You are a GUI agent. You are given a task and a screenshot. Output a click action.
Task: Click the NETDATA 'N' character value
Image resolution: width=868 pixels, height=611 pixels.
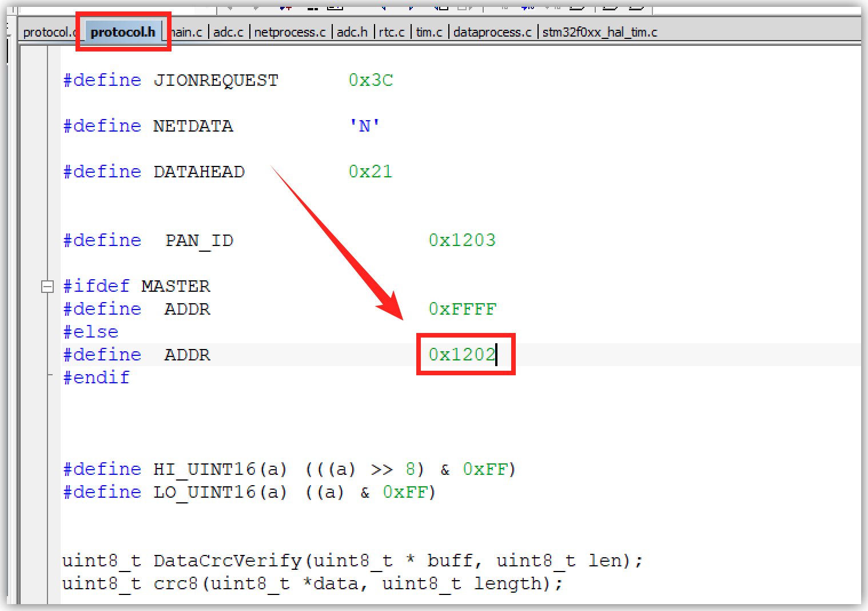pyautogui.click(x=364, y=126)
